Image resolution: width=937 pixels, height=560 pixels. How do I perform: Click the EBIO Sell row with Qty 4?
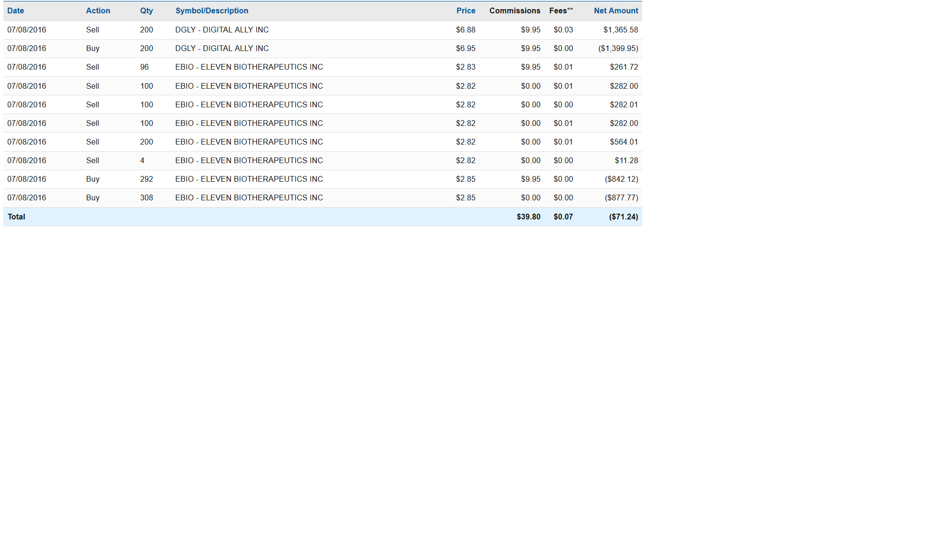pos(249,160)
